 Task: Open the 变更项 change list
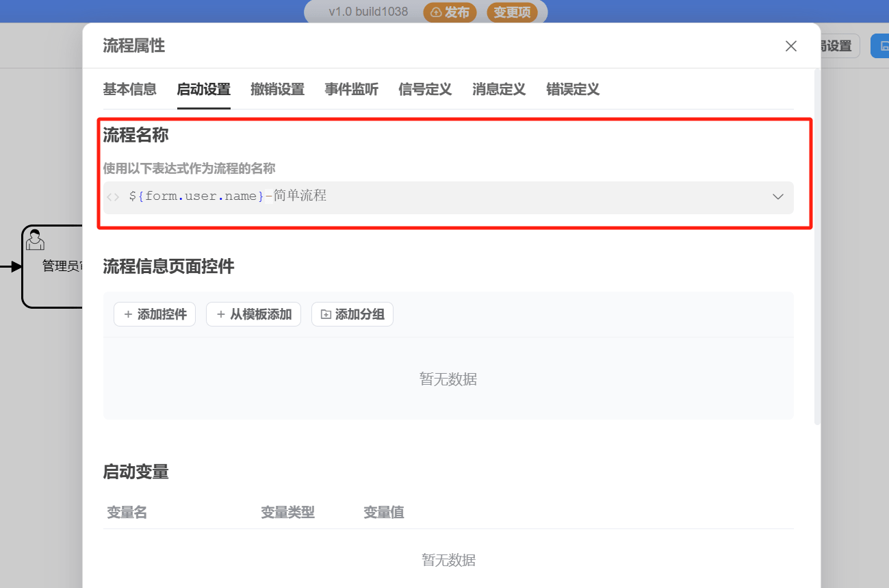pyautogui.click(x=512, y=12)
